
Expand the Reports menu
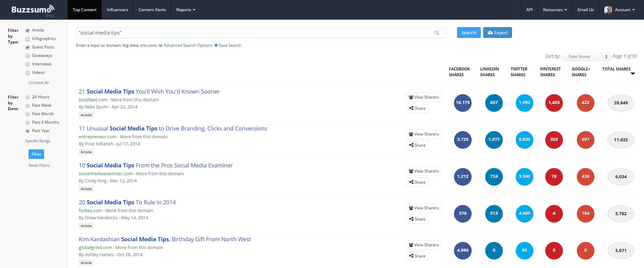pos(185,10)
